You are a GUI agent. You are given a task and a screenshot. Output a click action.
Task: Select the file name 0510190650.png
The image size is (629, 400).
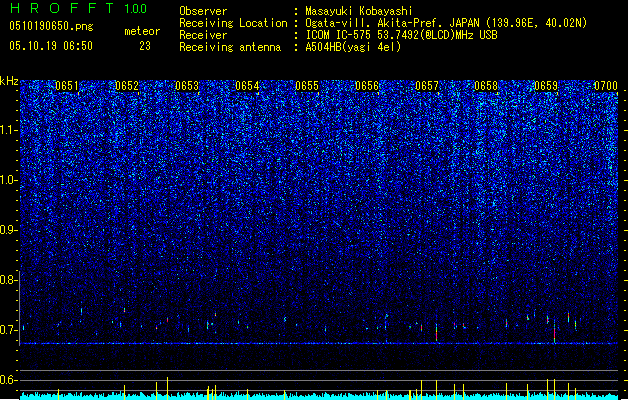[51, 26]
